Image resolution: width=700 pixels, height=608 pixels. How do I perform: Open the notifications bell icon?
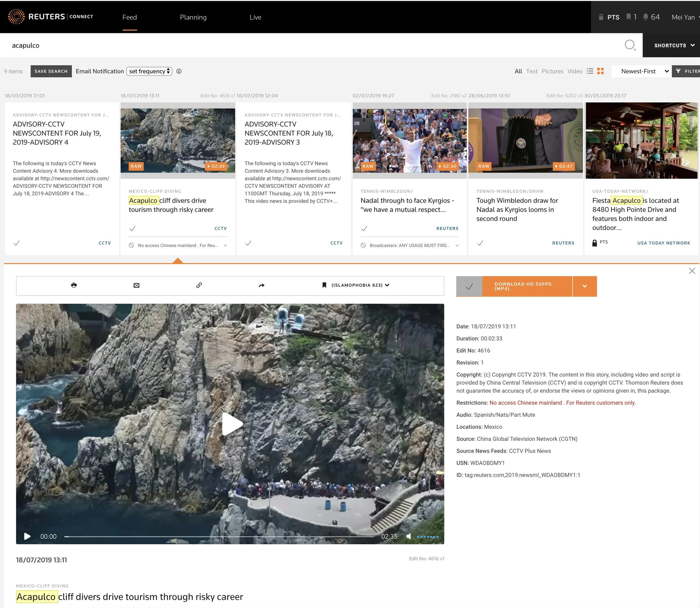pos(645,17)
